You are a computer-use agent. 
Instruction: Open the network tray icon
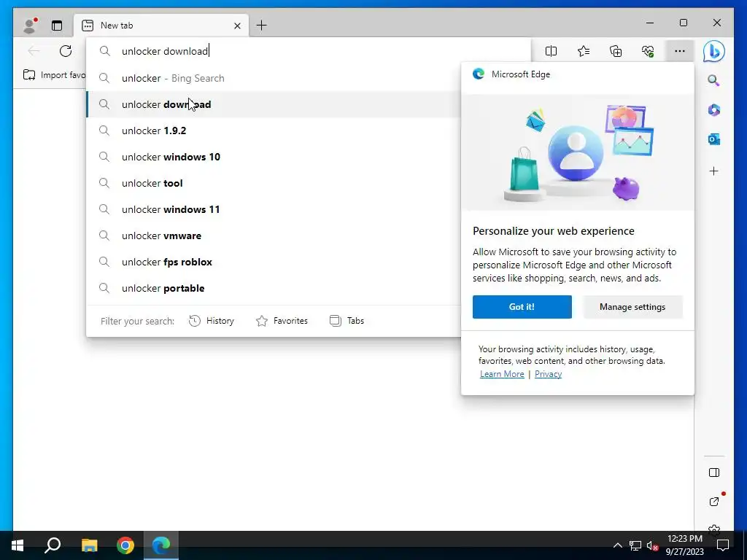pyautogui.click(x=635, y=545)
